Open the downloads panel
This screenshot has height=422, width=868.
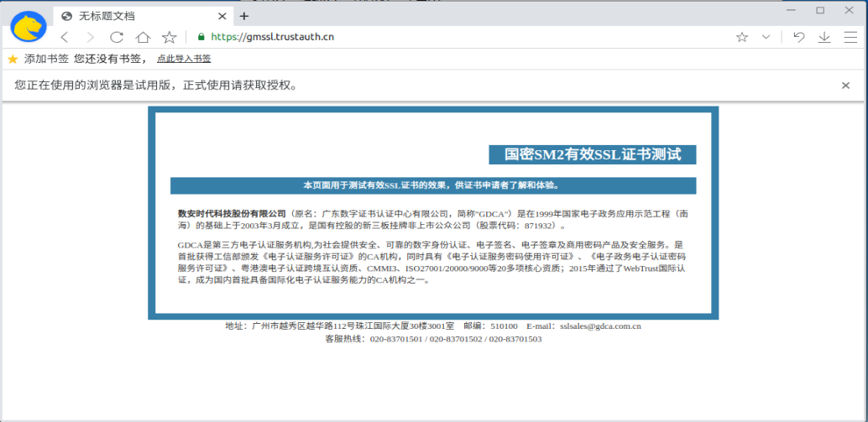coord(824,37)
